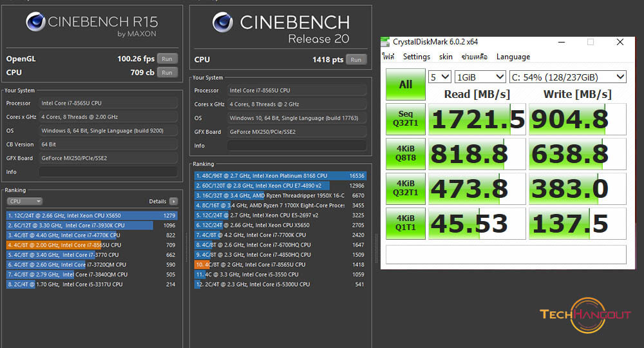
Task: Select R15 ranking row Intel Core i7-4770K CPU
Action: click(x=91, y=235)
